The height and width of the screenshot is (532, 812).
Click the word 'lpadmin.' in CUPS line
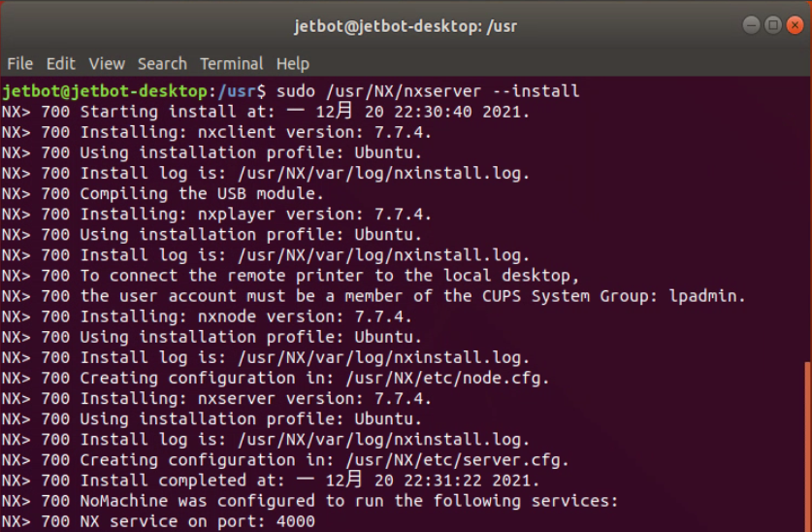pos(707,296)
